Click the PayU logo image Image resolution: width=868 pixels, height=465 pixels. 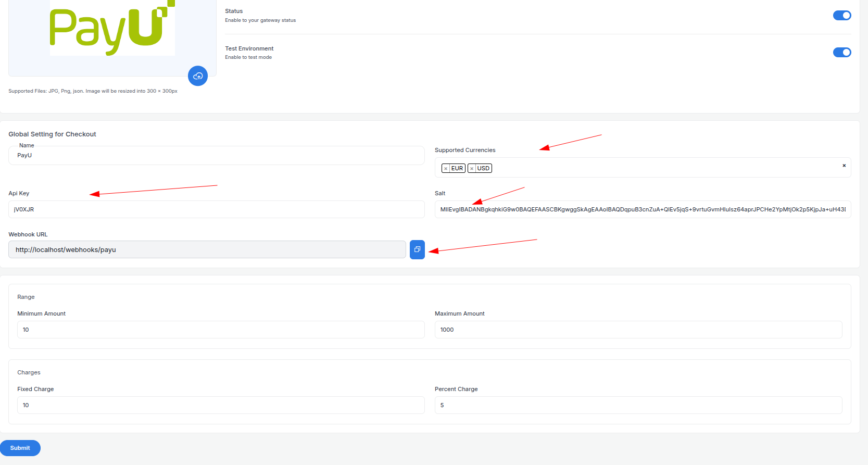click(x=112, y=28)
